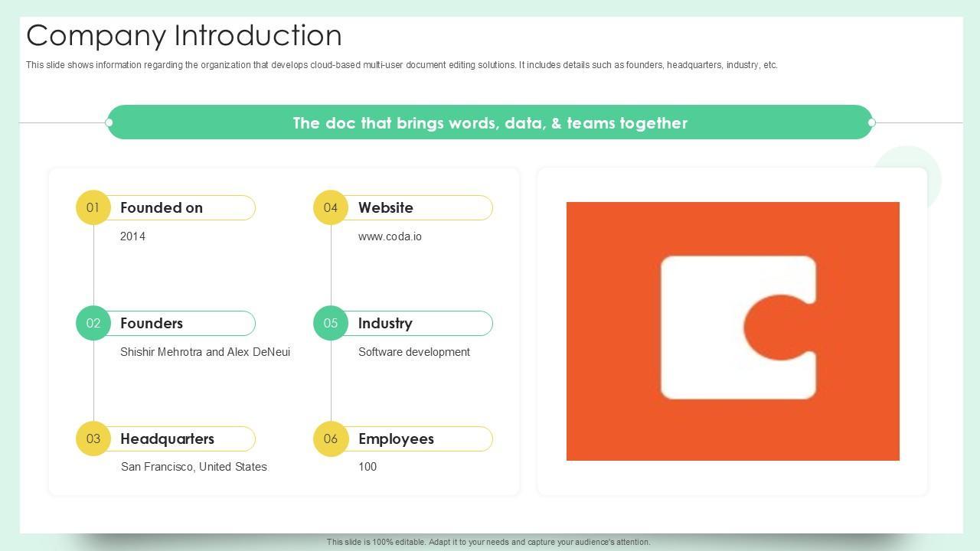Click the green 05 number circle

[331, 323]
